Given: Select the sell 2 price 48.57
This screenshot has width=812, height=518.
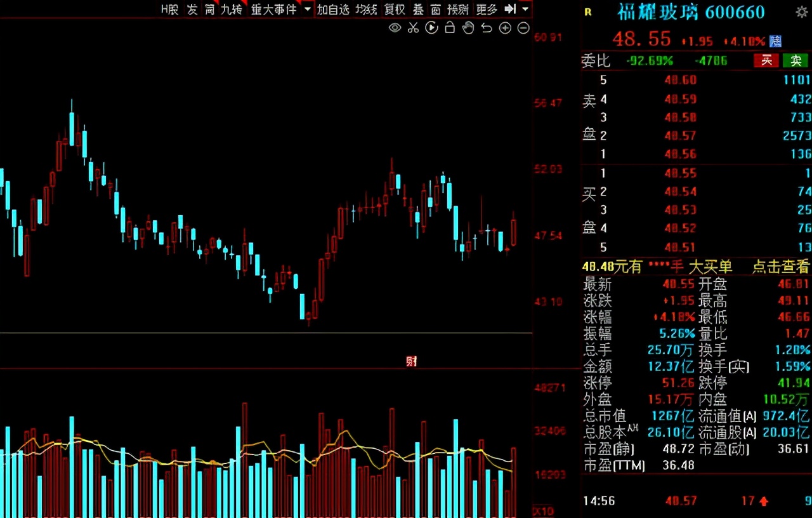Looking at the screenshot, I should point(680,136).
